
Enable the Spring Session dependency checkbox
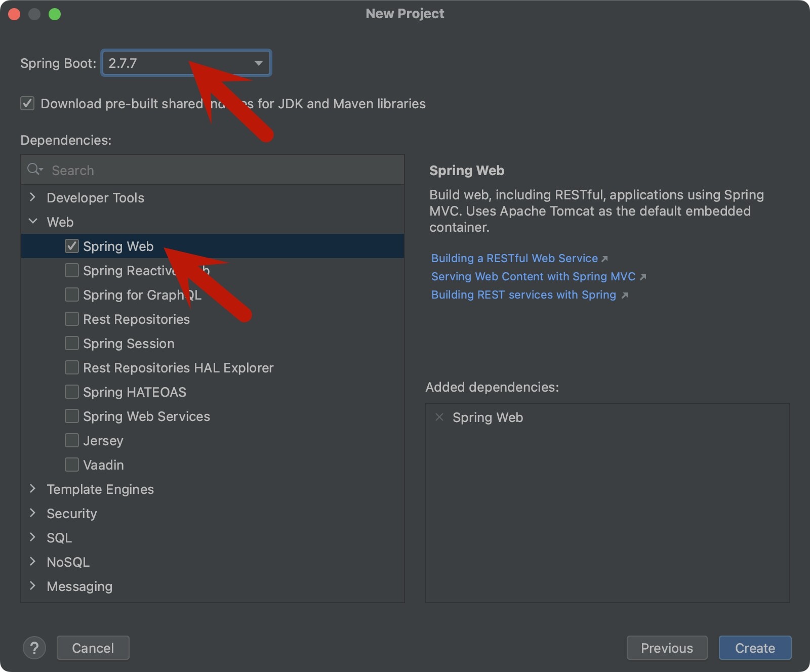(72, 344)
